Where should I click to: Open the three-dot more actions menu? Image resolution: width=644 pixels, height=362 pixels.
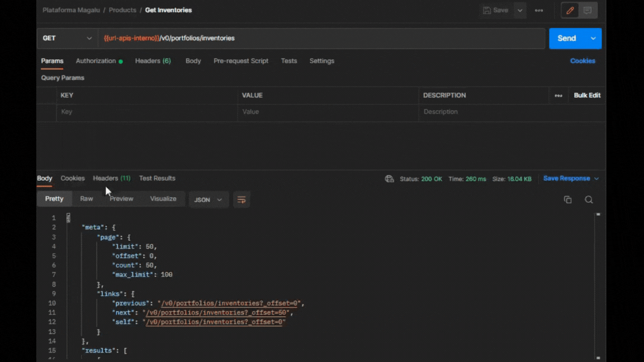[539, 11]
